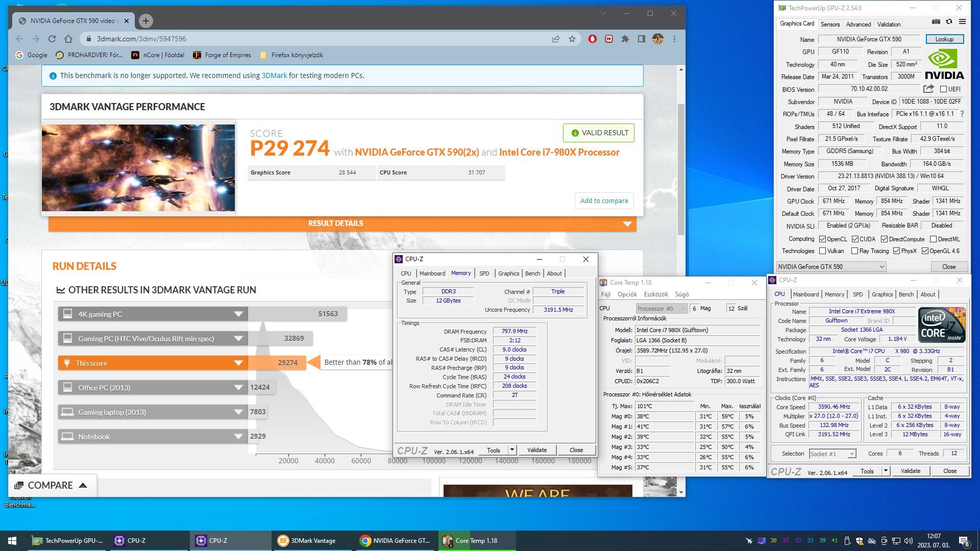Click the browser home icon
Viewport: 980px width, 551px height.
[x=68, y=39]
